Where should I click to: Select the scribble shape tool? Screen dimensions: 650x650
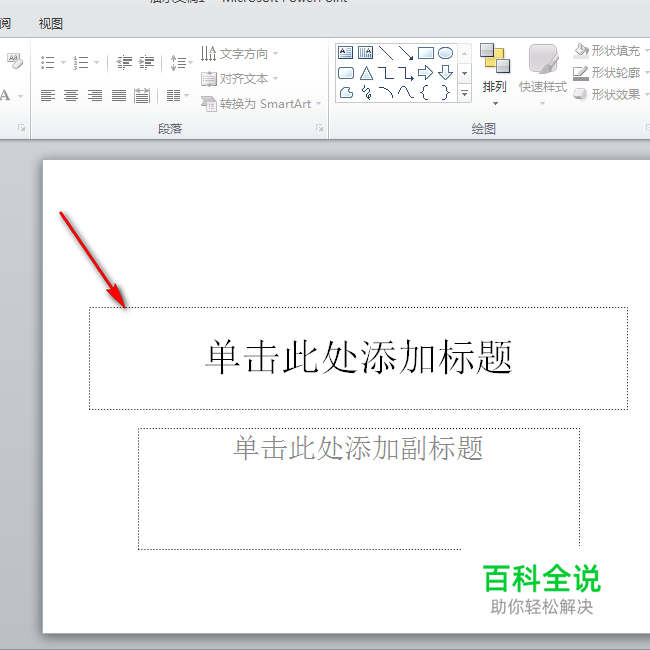click(366, 92)
